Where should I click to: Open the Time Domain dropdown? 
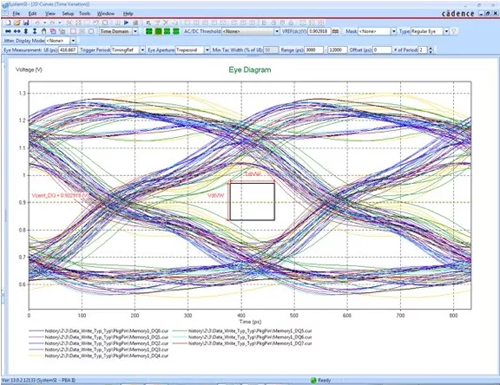(135, 31)
